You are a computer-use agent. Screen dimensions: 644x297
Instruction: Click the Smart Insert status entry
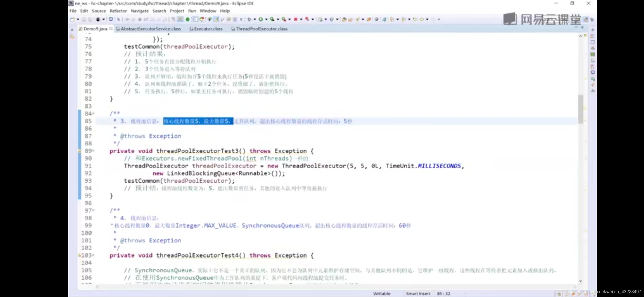tap(418, 293)
